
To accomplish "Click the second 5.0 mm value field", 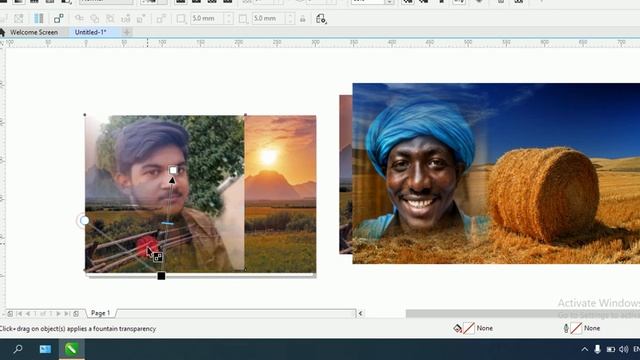I will (x=269, y=18).
